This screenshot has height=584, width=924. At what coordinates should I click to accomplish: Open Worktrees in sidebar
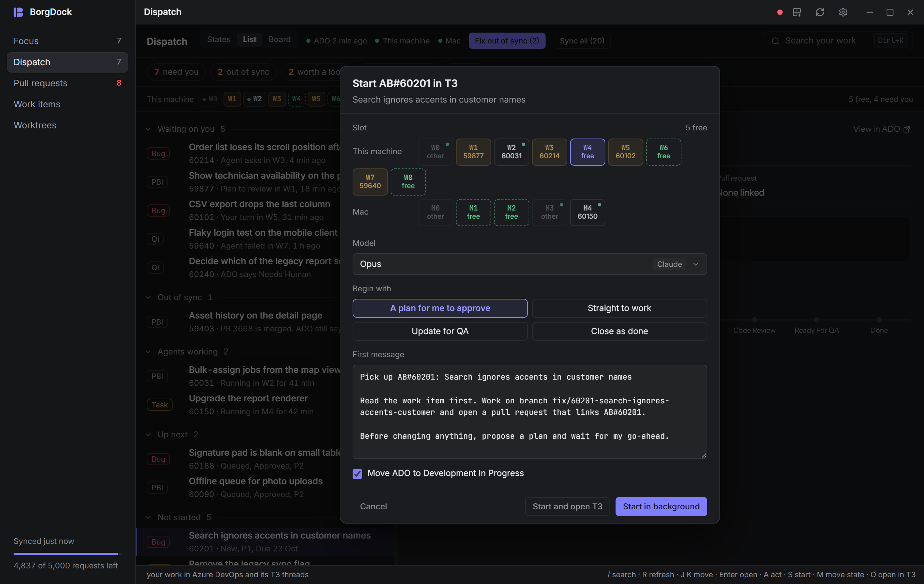click(67, 125)
